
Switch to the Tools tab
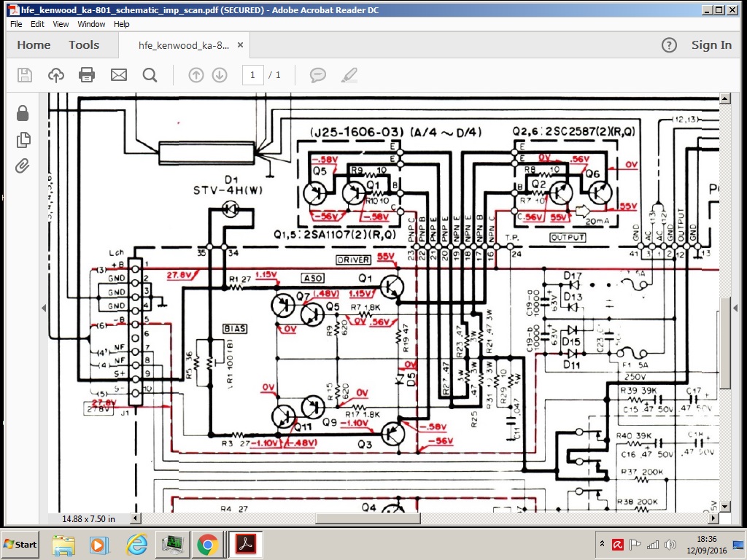coord(84,45)
